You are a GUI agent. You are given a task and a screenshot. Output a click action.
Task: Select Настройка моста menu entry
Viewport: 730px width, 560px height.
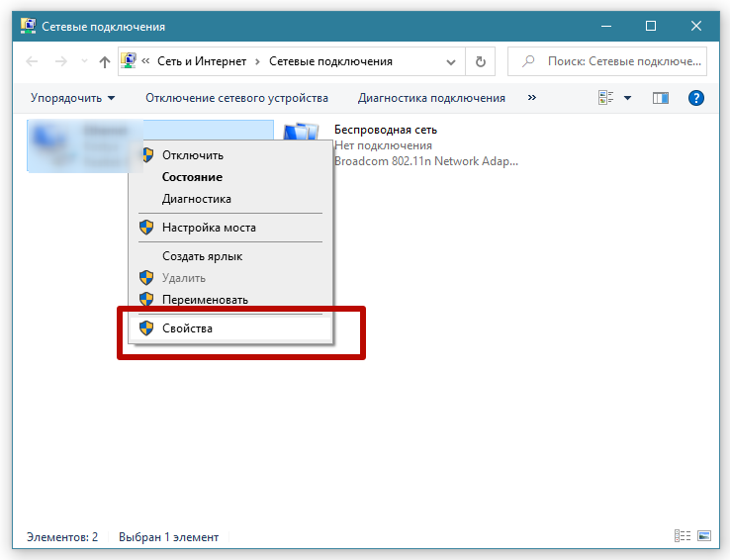pos(209,228)
